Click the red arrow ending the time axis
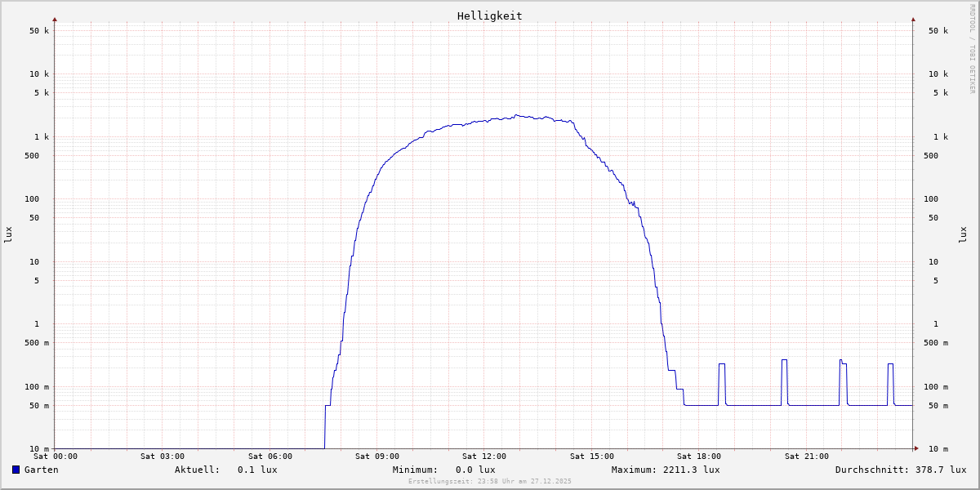 click(916, 448)
